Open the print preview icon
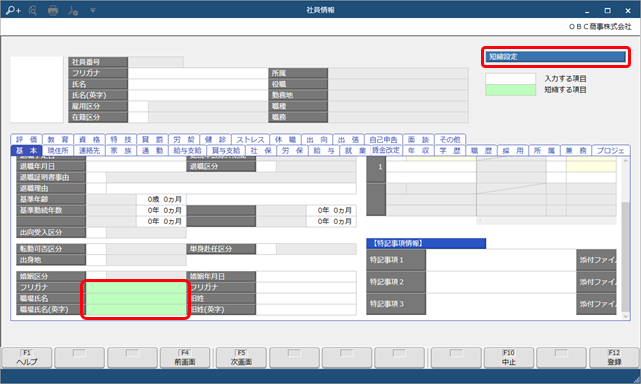Image resolution: width=641 pixels, height=384 pixels. [x=33, y=10]
